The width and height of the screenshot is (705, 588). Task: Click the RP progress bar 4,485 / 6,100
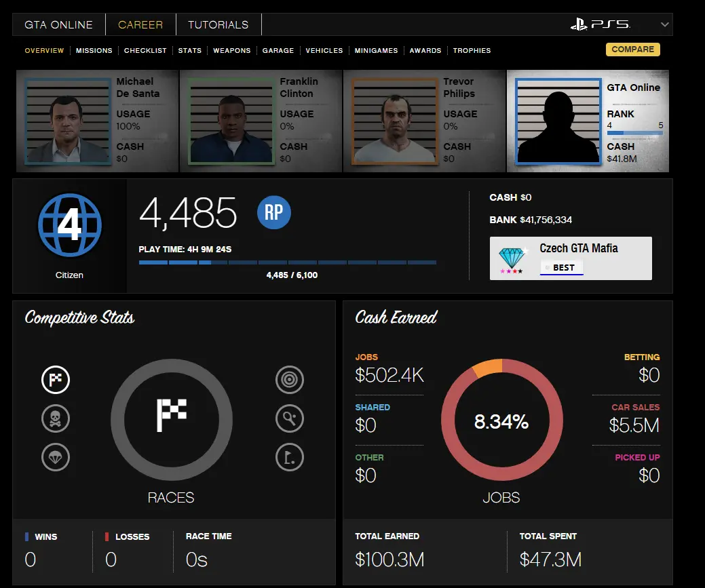[287, 262]
